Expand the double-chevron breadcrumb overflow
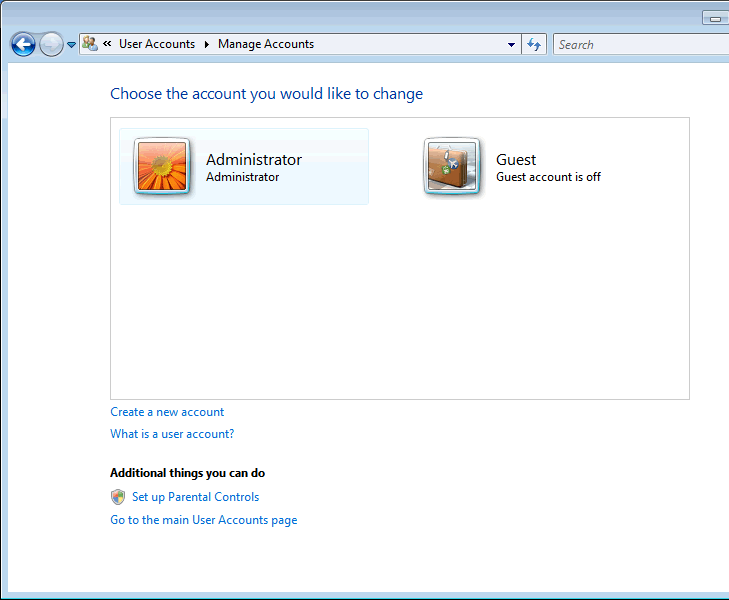The height and width of the screenshot is (600, 729). 107,44
